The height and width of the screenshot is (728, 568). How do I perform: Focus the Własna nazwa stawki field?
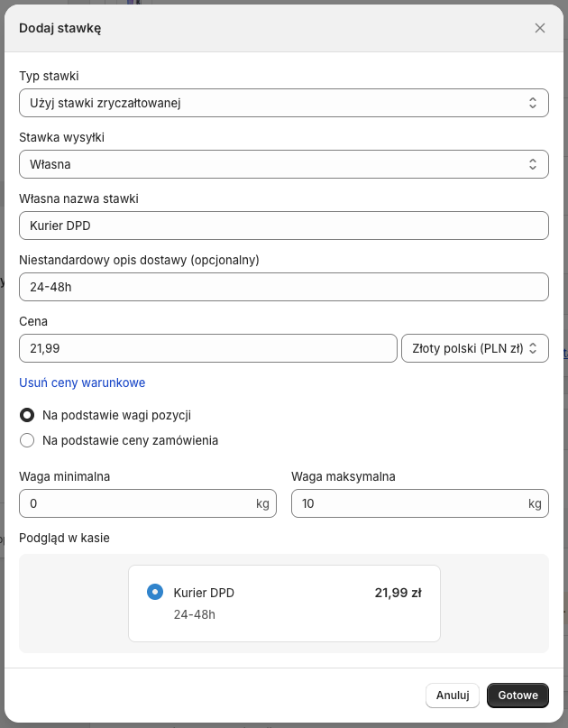[x=283, y=226]
